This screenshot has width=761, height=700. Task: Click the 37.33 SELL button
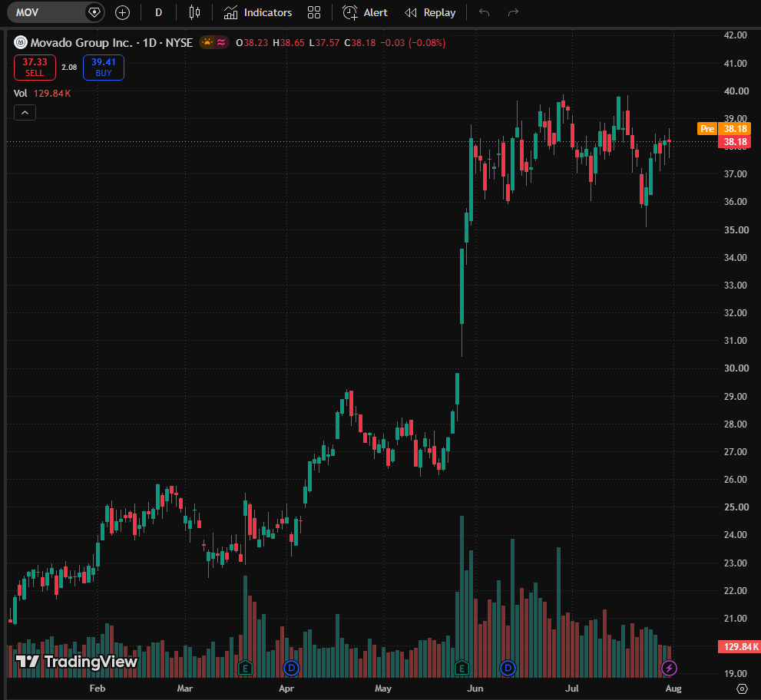[35, 67]
